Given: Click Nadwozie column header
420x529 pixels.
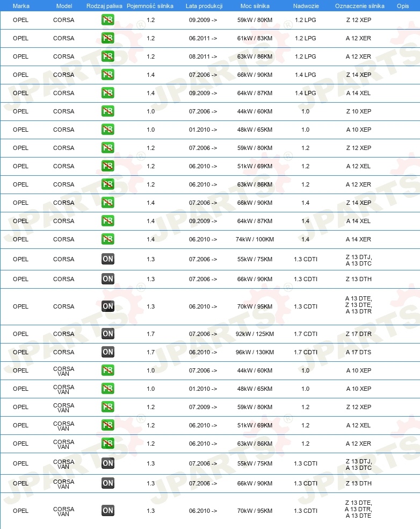Looking at the screenshot, I should tap(306, 6).
